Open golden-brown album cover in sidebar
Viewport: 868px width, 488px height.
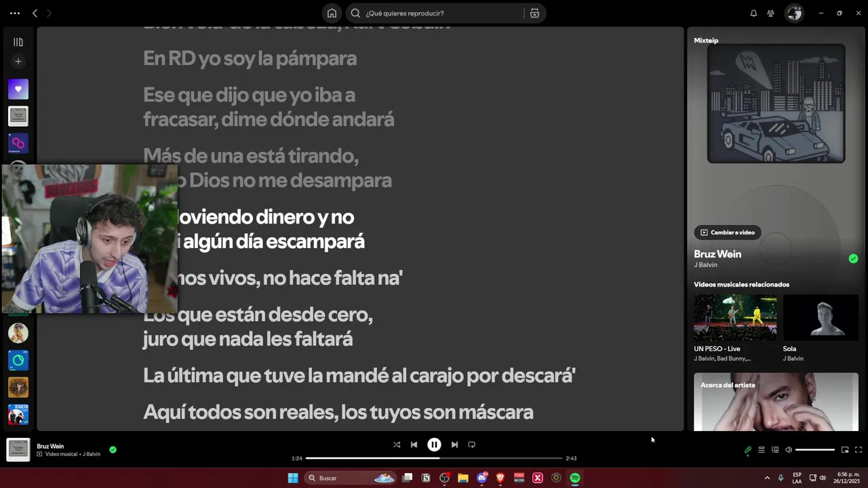coord(18,387)
